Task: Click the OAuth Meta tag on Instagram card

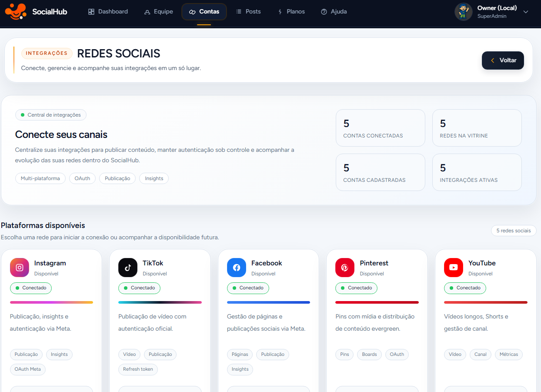Action: 28,369
